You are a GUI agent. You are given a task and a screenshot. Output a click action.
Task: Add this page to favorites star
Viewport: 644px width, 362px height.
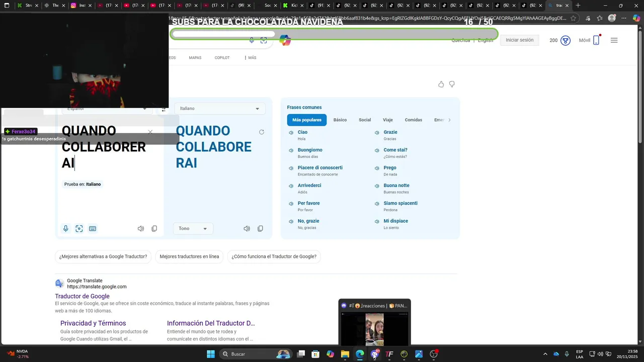coord(574,18)
